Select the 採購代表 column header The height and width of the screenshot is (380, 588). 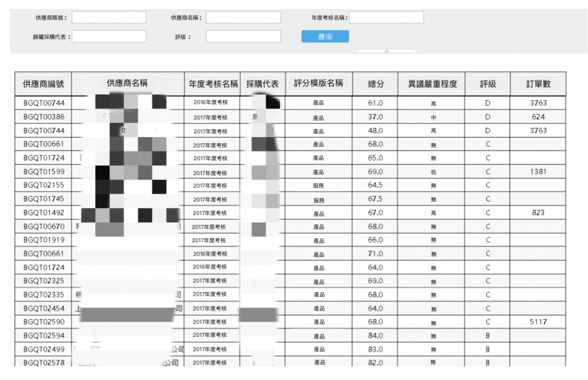pyautogui.click(x=262, y=84)
